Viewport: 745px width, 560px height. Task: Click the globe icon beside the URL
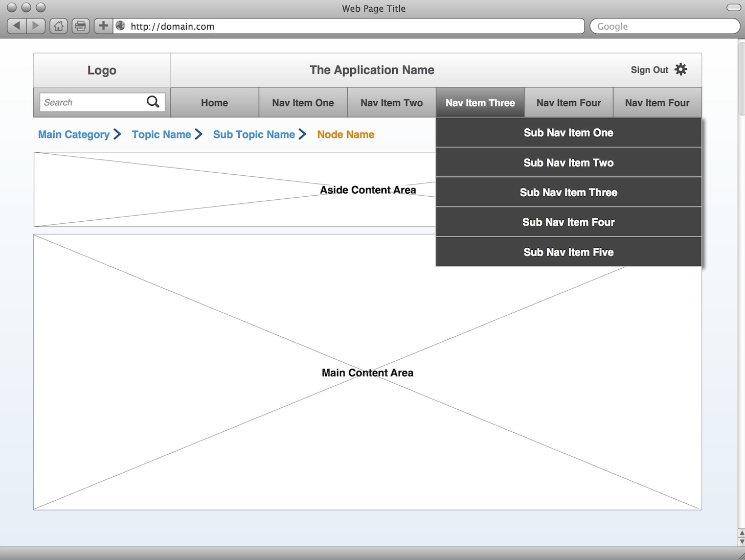tap(121, 26)
